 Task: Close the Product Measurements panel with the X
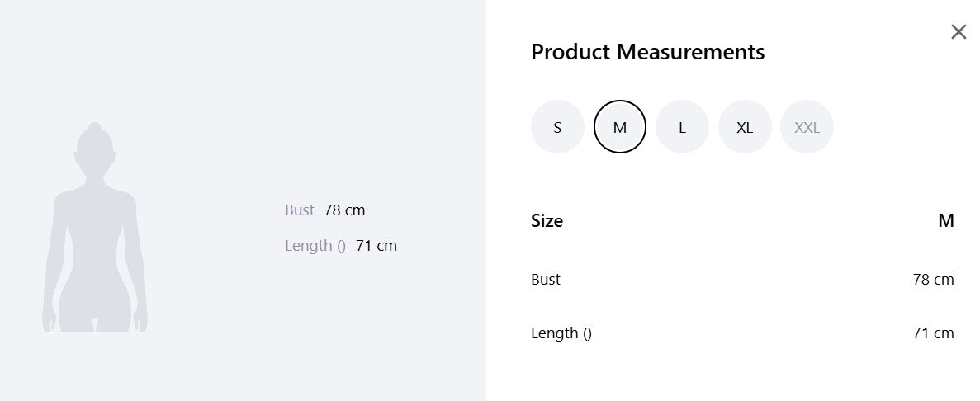[959, 32]
